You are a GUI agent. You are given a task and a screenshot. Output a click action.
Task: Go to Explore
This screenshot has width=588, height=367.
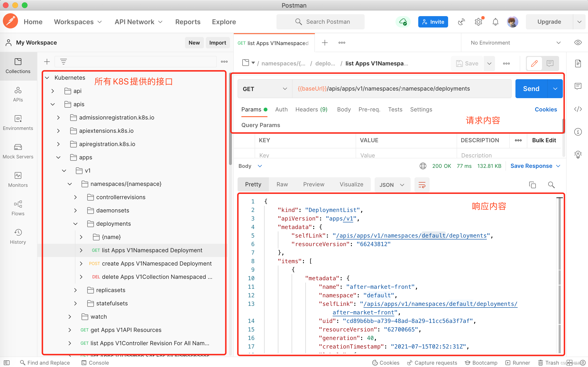click(224, 22)
